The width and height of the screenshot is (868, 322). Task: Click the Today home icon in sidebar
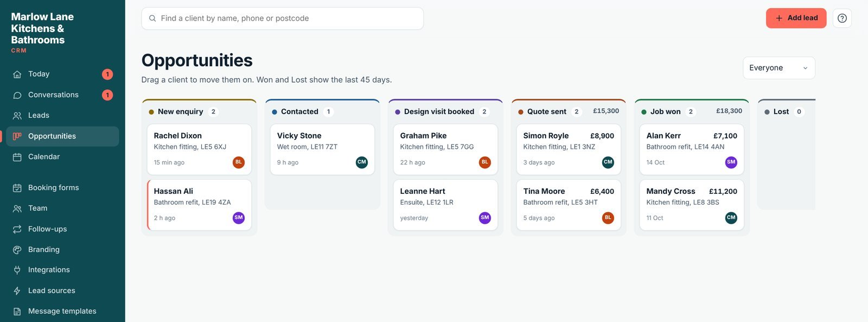(x=17, y=74)
